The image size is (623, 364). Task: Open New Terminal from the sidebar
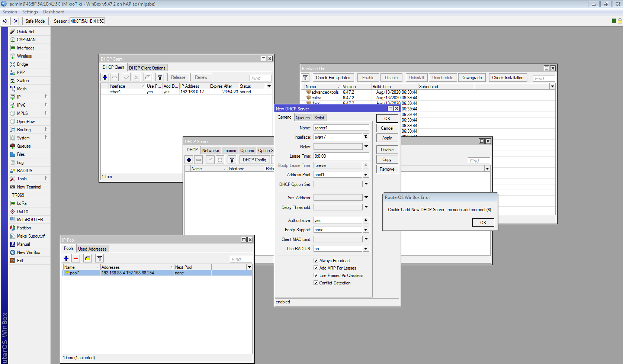(29, 187)
